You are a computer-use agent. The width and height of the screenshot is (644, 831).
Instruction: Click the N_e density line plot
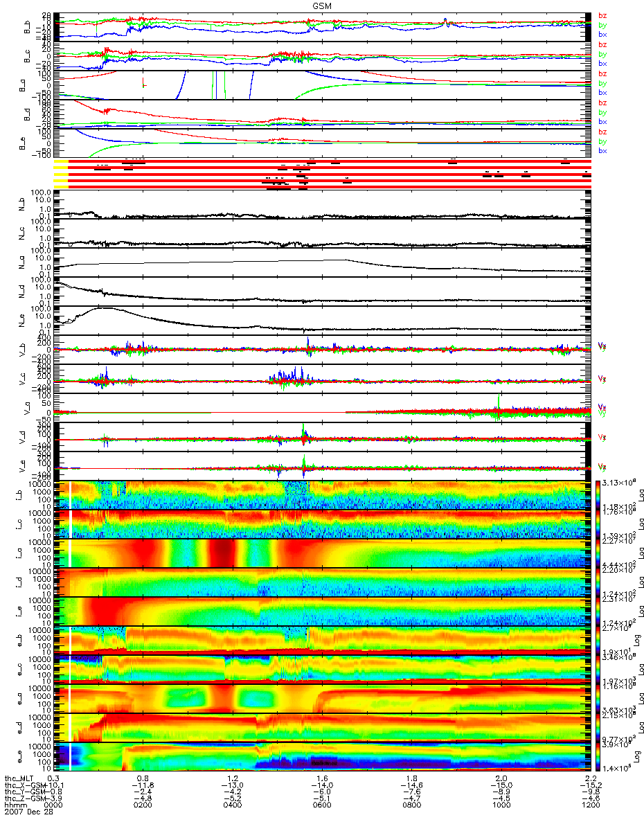323,321
